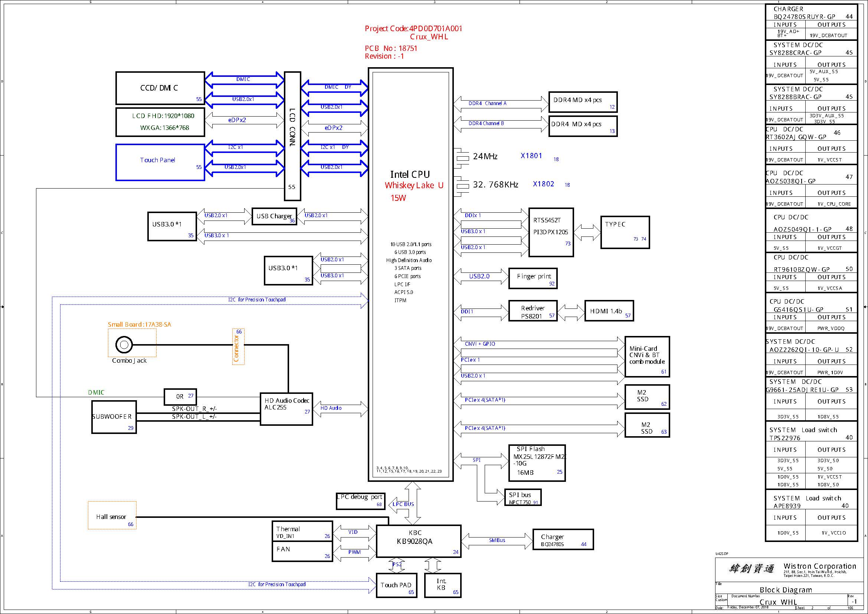This screenshot has height=614, width=868.
Task: Click the 'SMBus' arrow label
Action: (497, 540)
